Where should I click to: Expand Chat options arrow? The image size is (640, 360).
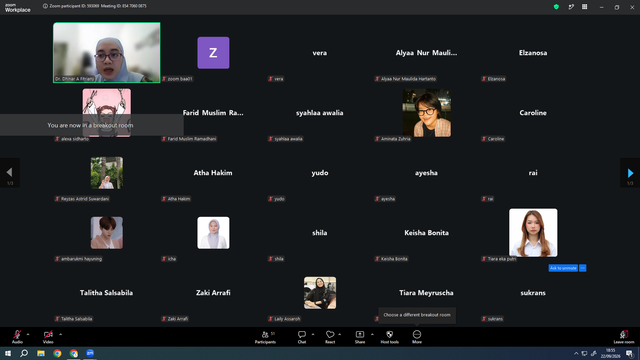click(x=313, y=334)
